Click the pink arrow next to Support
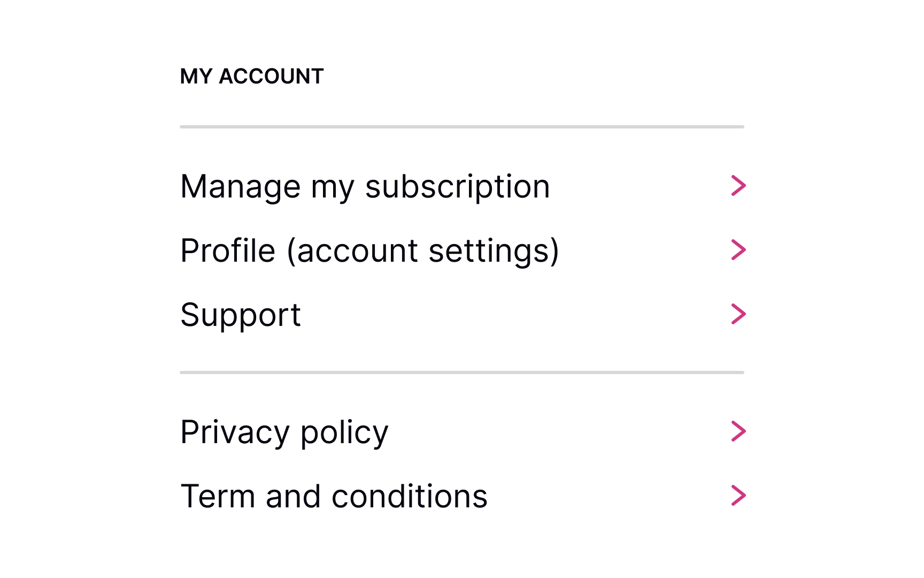Image resolution: width=924 pixels, height=578 pixels. coord(738,314)
